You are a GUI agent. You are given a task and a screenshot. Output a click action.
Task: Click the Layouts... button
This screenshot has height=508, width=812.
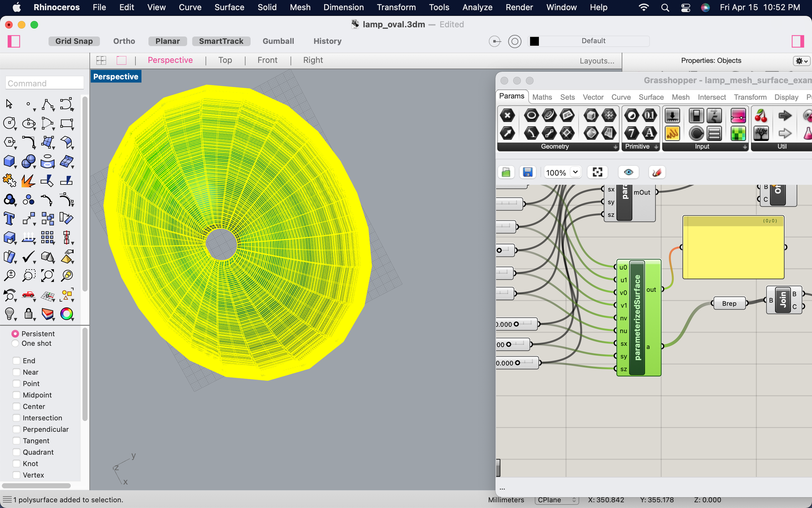597,61
